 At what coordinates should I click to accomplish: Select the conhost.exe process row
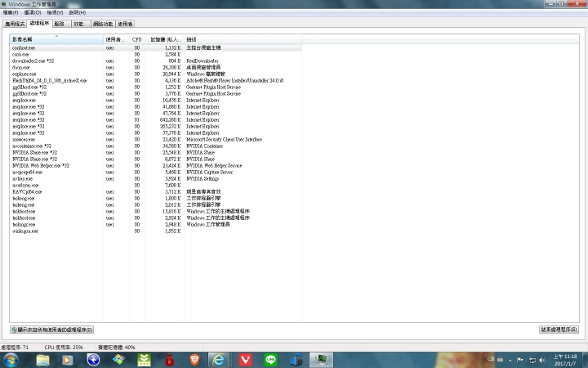[156, 47]
